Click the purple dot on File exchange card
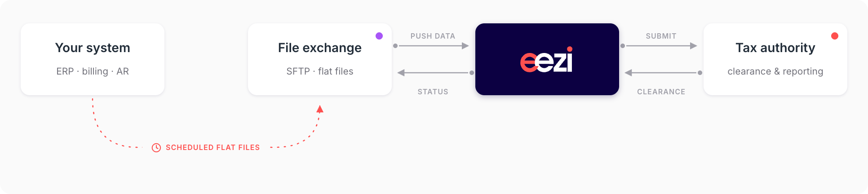Viewport: 868px width, 194px height. tap(379, 36)
